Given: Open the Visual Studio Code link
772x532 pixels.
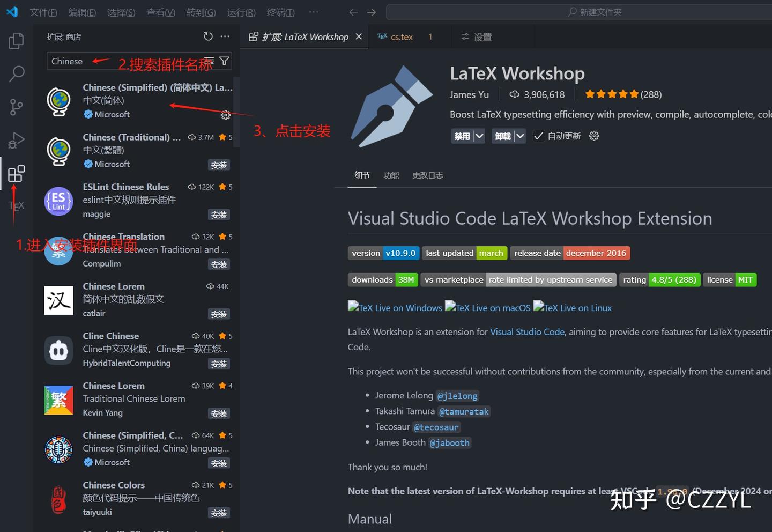Looking at the screenshot, I should 527,331.
